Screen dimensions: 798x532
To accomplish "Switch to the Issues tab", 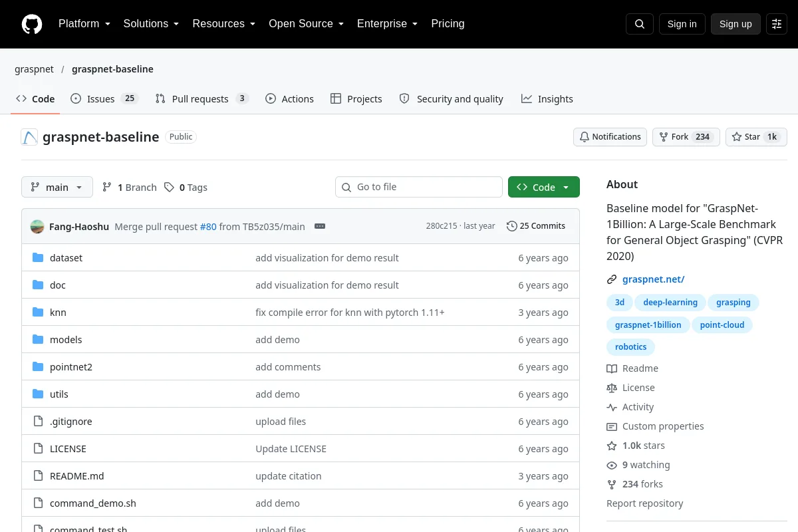I will (x=104, y=98).
